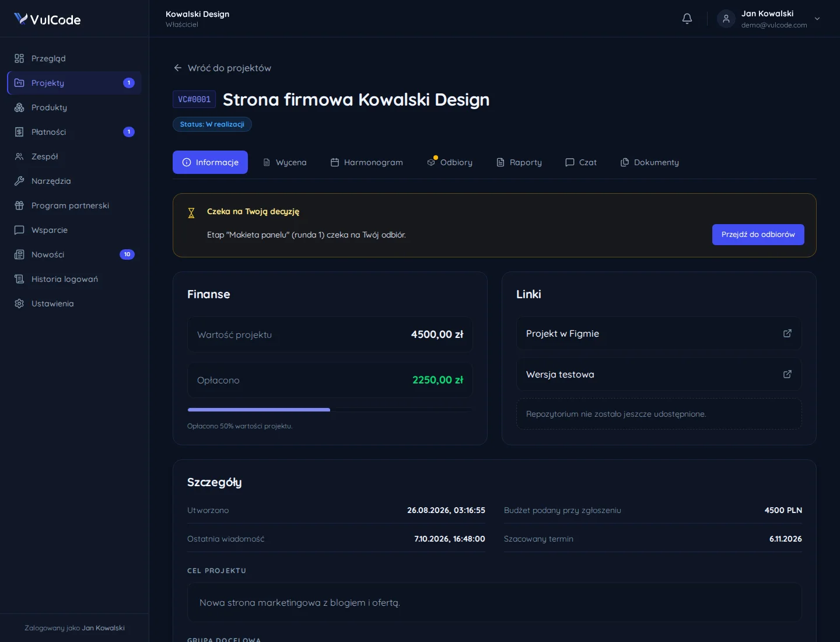Click the back arrow to projects
This screenshot has width=840, height=642.
pos(178,68)
